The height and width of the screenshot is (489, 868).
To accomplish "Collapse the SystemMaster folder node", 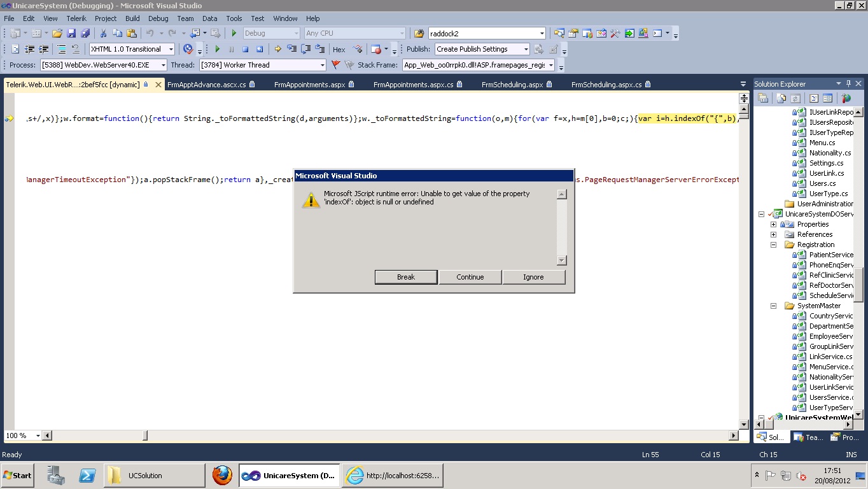I will [773, 306].
